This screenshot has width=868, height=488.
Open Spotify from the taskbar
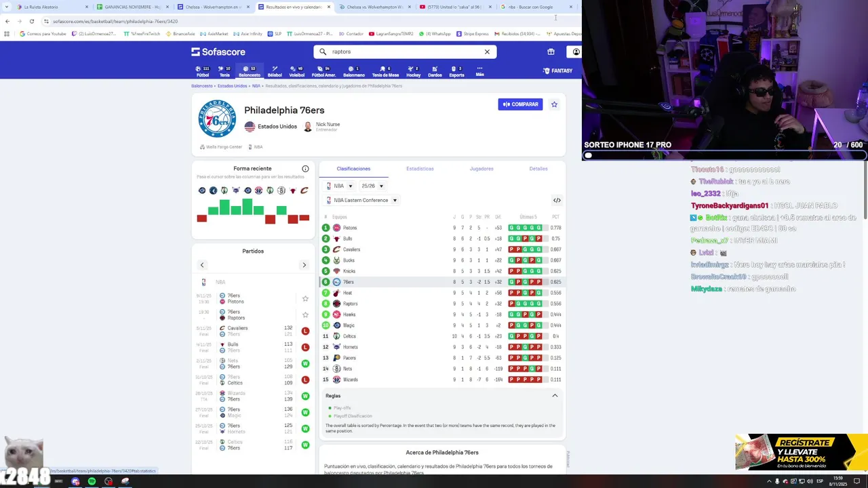92,481
